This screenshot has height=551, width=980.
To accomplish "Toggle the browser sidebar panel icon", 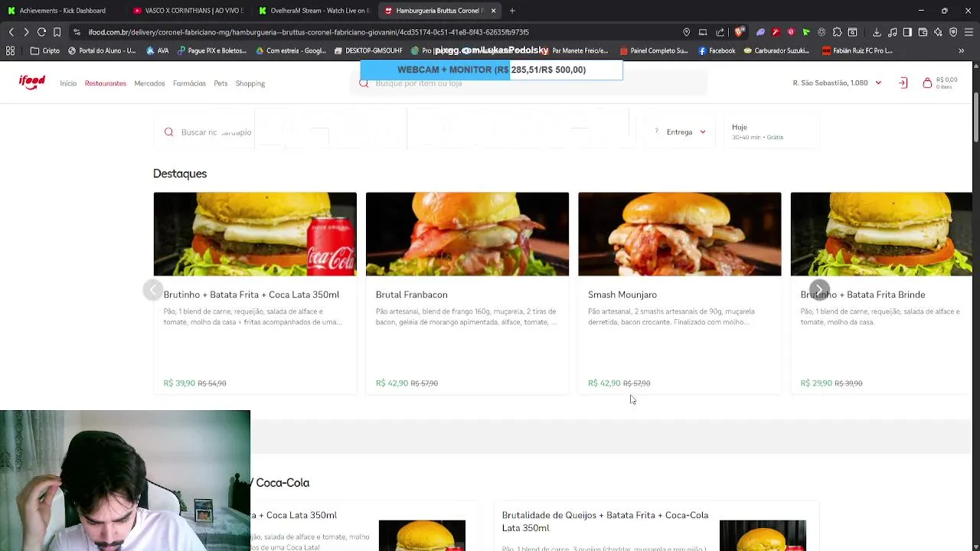I will [x=907, y=32].
